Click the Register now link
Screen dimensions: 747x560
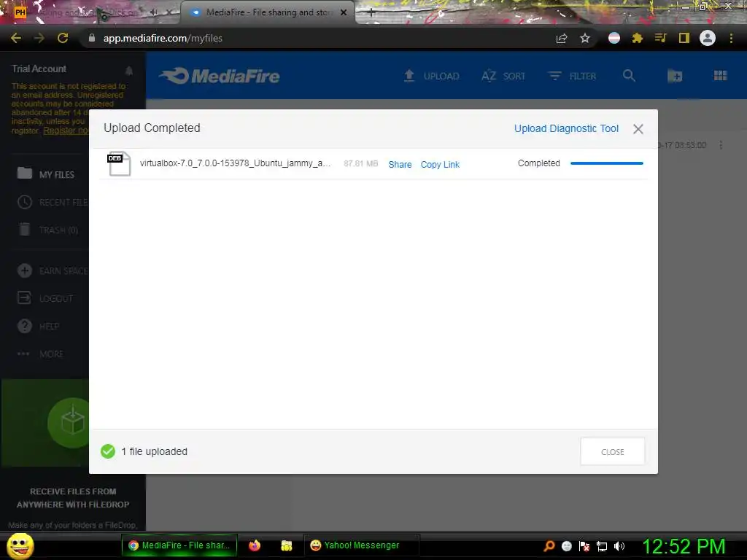coord(66,131)
